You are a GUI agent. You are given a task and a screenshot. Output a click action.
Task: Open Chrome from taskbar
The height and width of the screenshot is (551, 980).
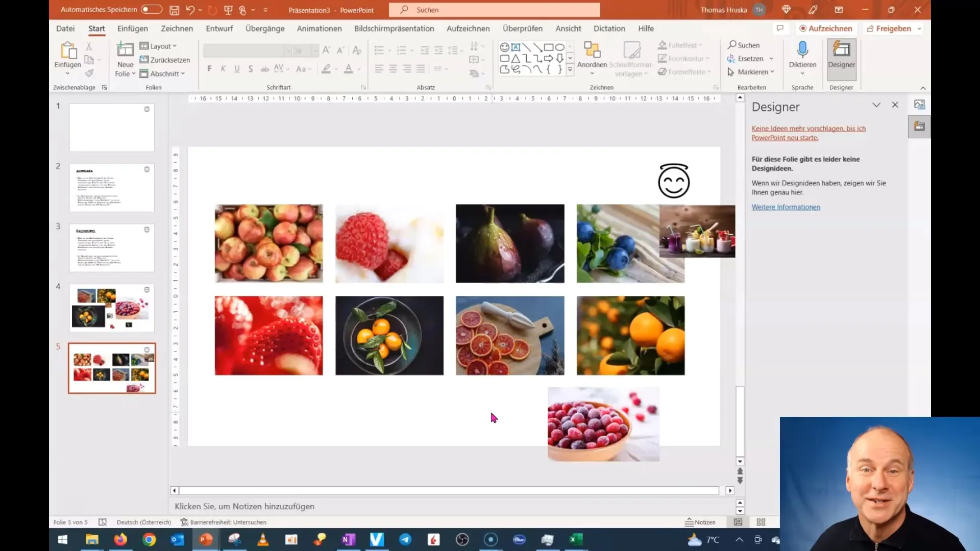click(x=149, y=540)
